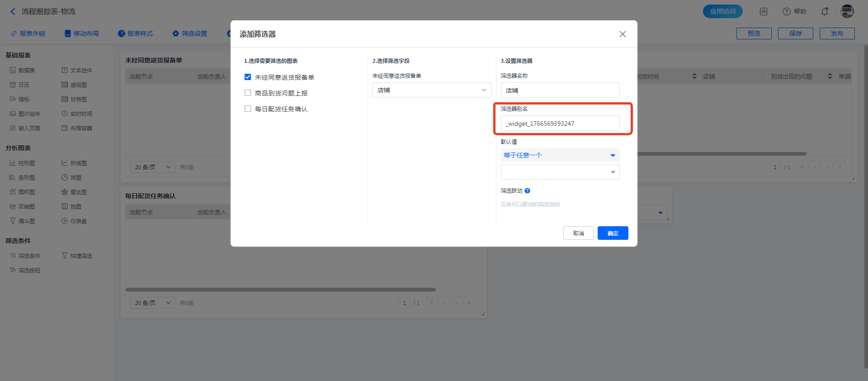Viewport: 868px width, 381px height.
Task: Click the back arrow beside 流程跟踪表-物流
Action: 13,12
